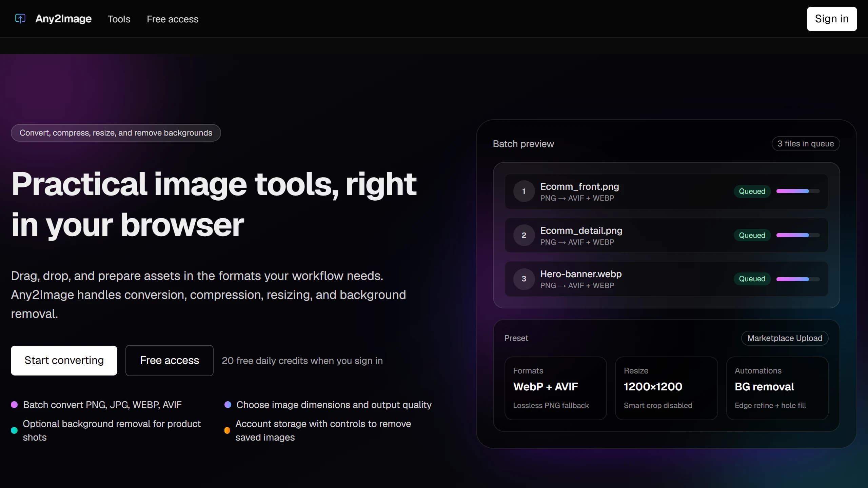Click the Sign in button

tap(832, 19)
